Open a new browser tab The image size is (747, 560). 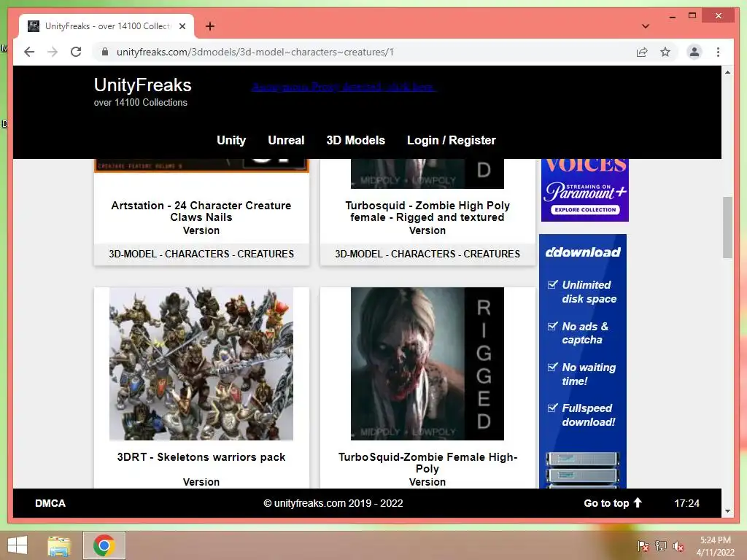[x=210, y=26]
